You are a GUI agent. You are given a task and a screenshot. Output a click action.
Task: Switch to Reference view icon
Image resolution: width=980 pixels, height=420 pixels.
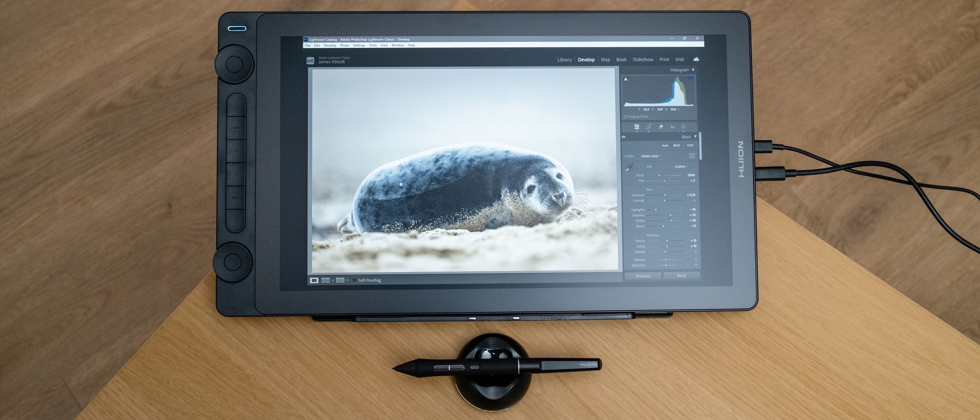[x=325, y=280]
